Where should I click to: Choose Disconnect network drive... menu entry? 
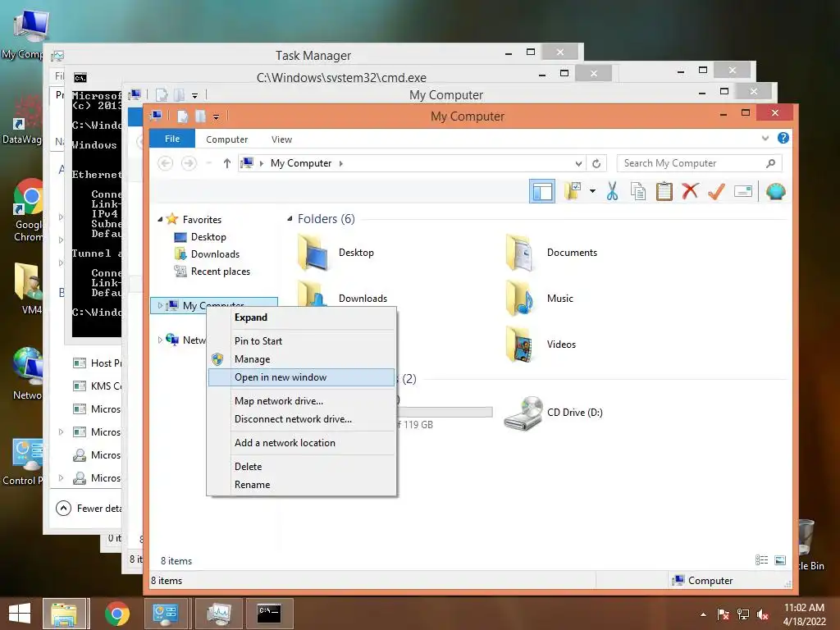(302, 419)
